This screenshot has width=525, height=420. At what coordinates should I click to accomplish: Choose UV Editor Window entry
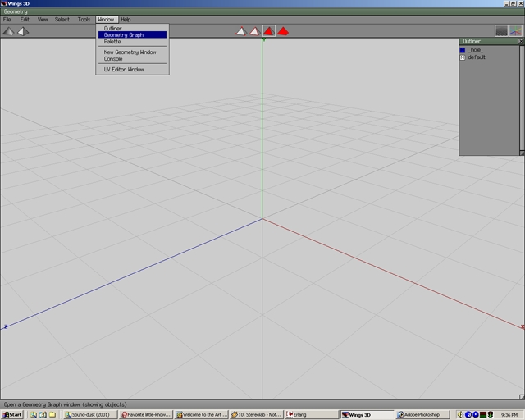click(x=132, y=70)
